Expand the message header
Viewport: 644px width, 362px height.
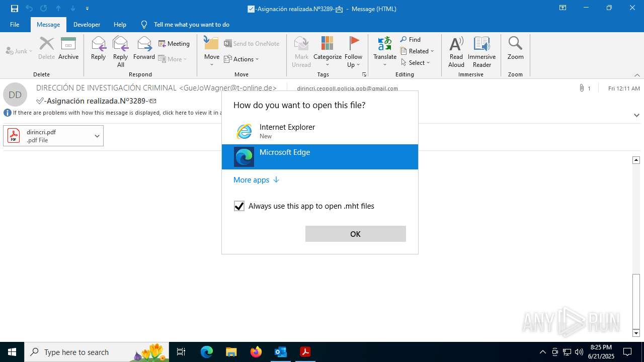[x=636, y=115]
